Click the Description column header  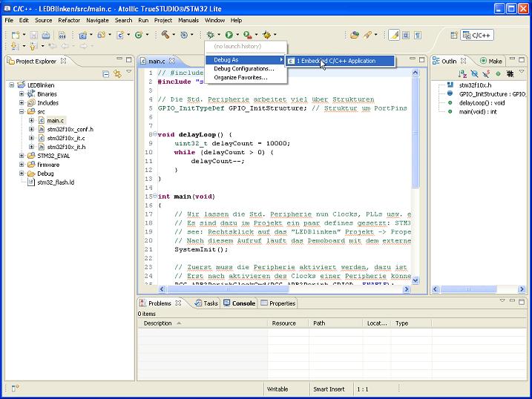203,323
